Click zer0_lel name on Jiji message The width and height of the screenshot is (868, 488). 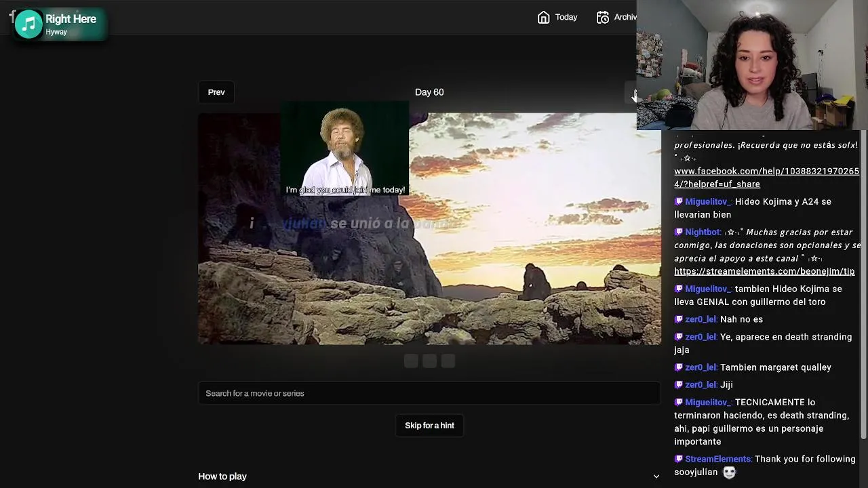tap(701, 384)
